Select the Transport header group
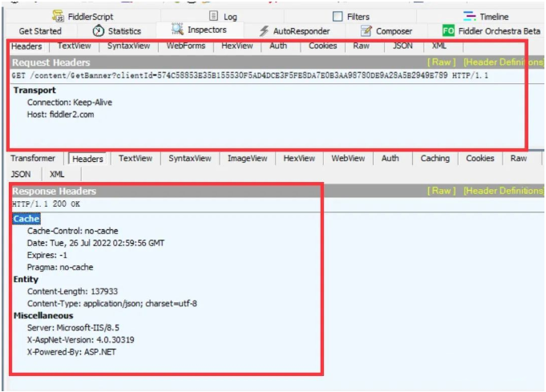 [34, 90]
